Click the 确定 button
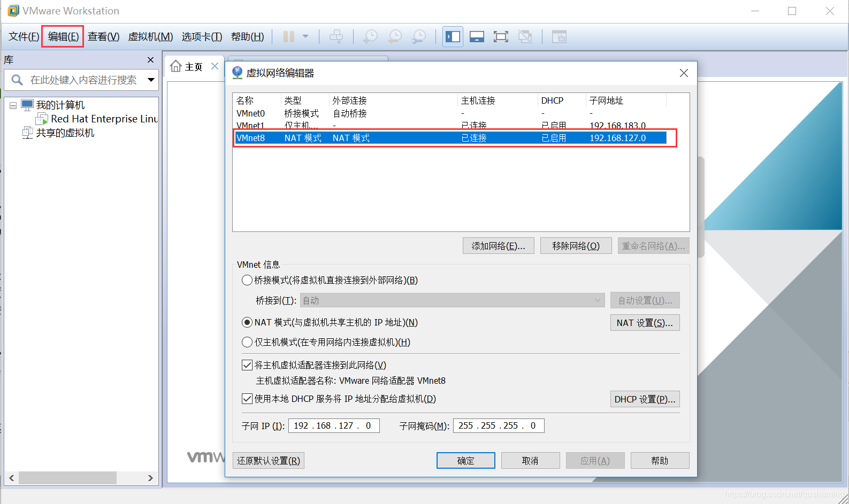Image resolution: width=849 pixels, height=504 pixels. point(465,461)
